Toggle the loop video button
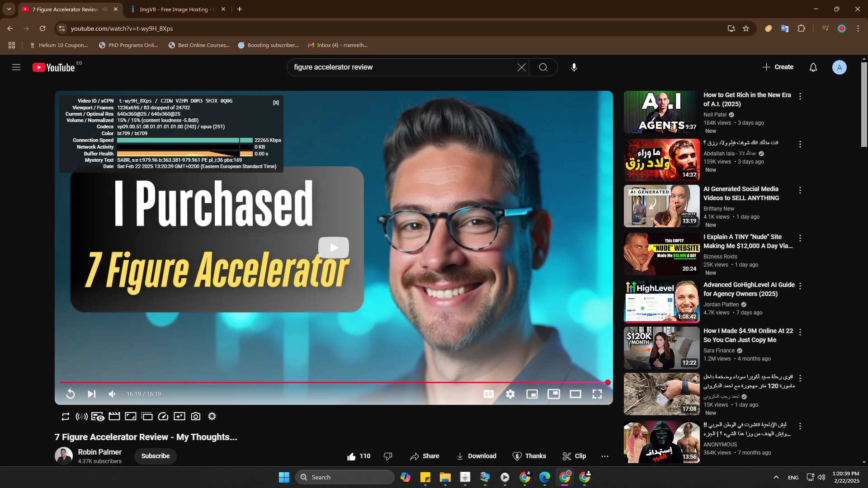The image size is (868, 488). [66, 417]
